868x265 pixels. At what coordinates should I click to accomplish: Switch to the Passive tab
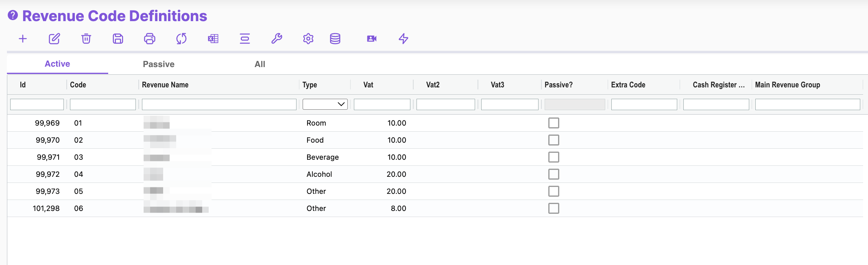pyautogui.click(x=159, y=64)
